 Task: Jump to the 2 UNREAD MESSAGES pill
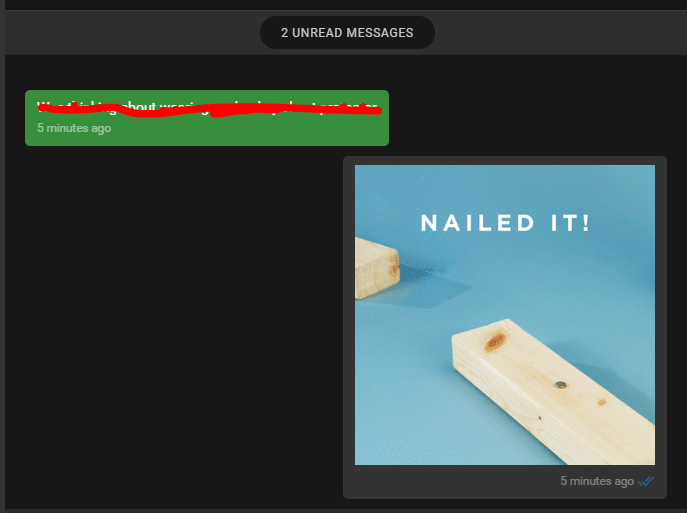[347, 32]
